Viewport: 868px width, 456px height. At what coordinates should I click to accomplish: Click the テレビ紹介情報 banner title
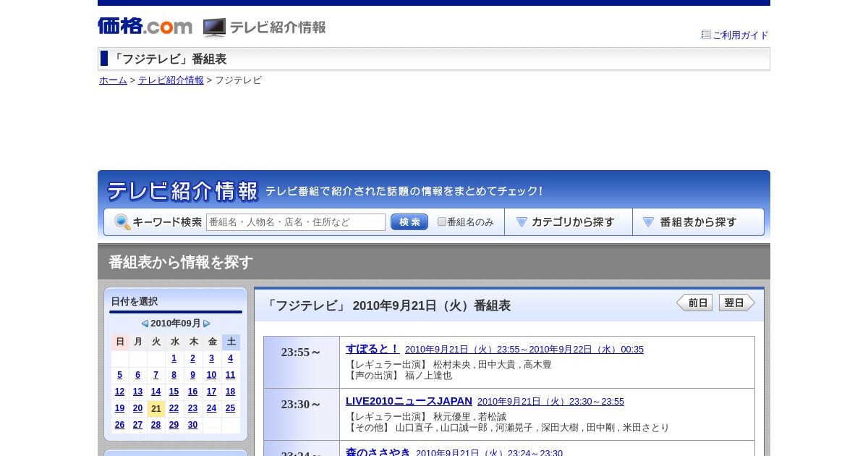[x=182, y=191]
